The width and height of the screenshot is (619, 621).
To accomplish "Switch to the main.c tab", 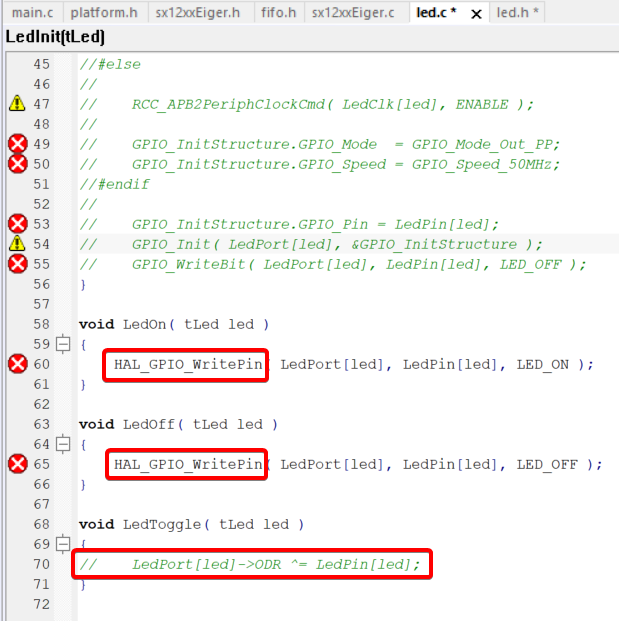I will (32, 13).
